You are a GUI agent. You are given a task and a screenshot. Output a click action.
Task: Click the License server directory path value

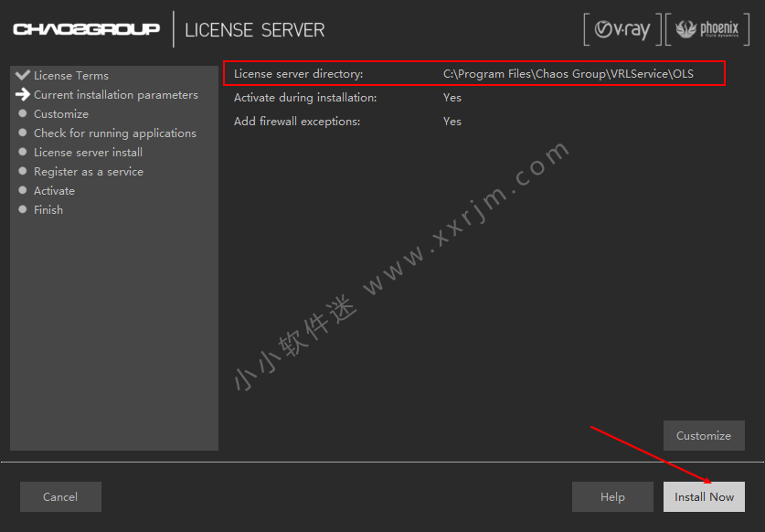click(568, 74)
